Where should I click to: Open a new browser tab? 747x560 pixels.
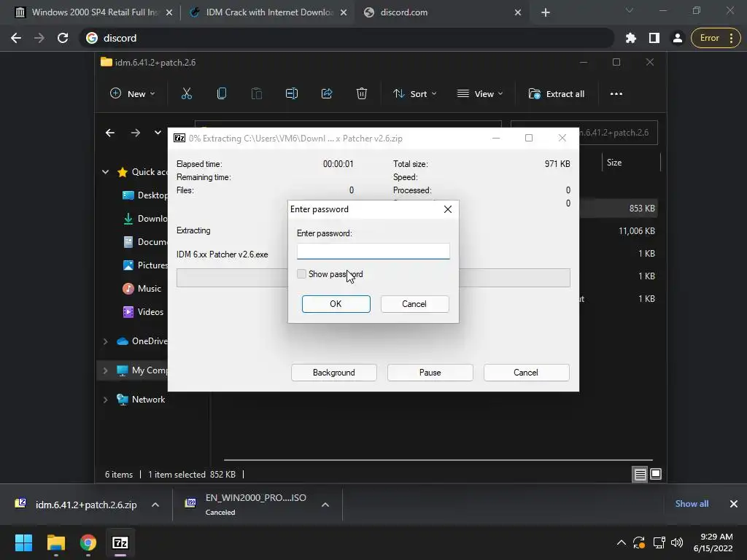point(546,12)
